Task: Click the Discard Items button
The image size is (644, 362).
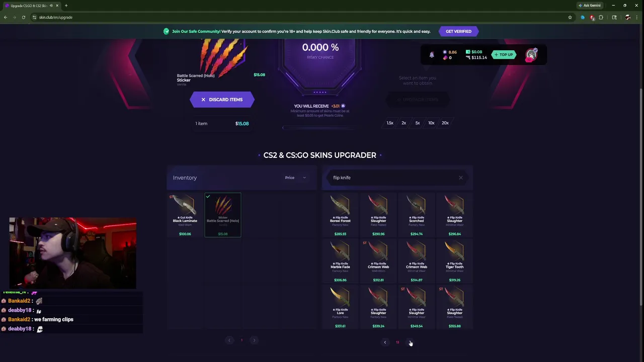Action: tap(222, 100)
